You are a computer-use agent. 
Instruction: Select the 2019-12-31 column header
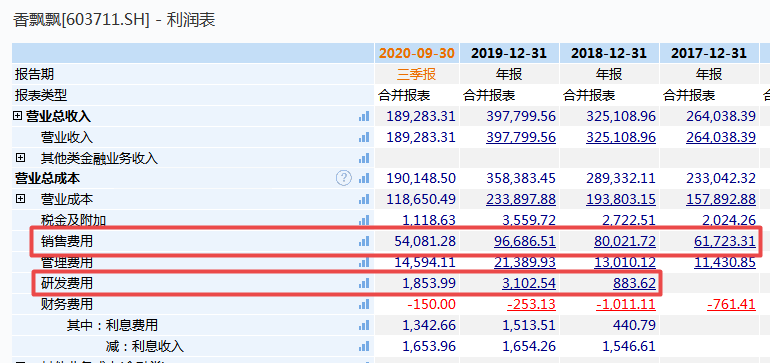(509, 53)
